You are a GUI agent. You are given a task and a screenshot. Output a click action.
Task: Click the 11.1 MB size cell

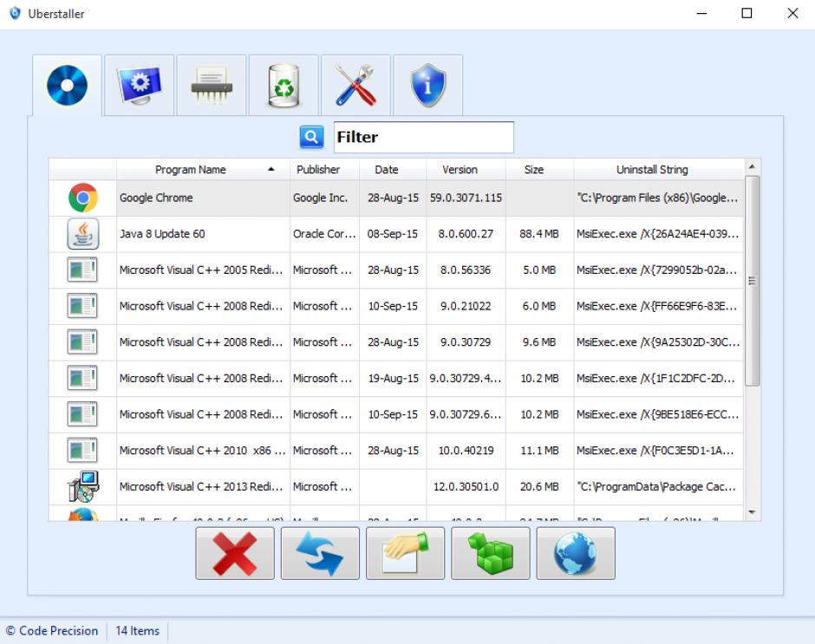click(539, 451)
